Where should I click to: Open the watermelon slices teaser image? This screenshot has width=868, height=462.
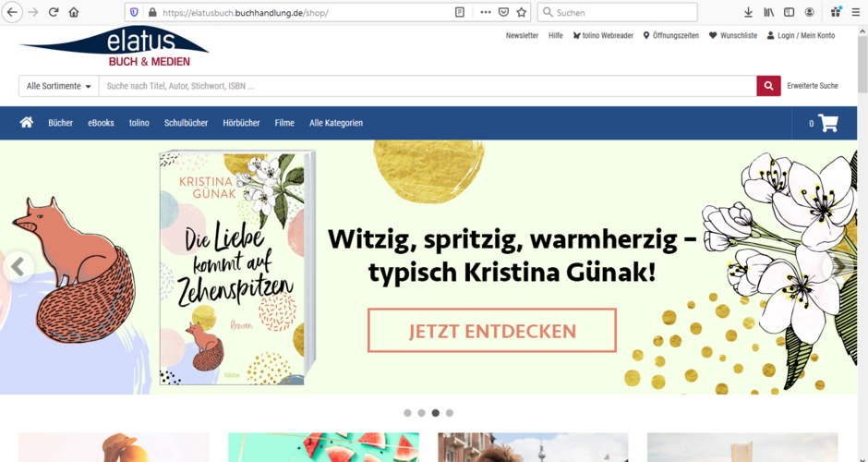coord(323,447)
